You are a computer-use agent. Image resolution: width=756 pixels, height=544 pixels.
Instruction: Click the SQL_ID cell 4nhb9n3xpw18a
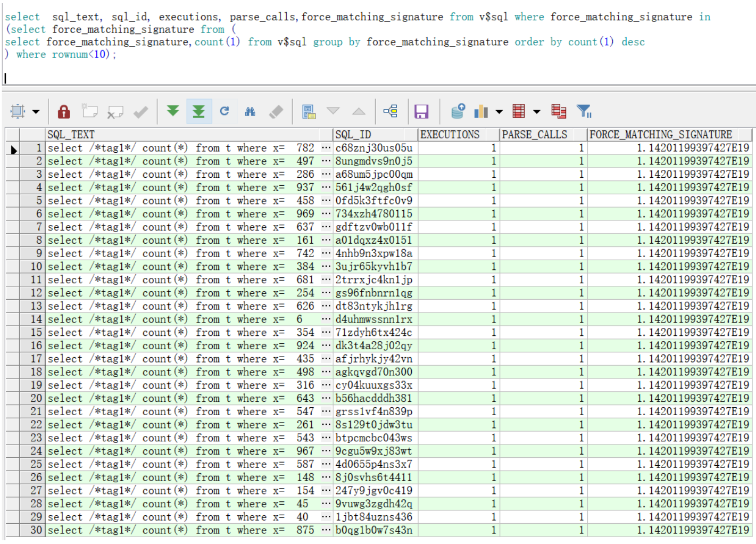376,253
